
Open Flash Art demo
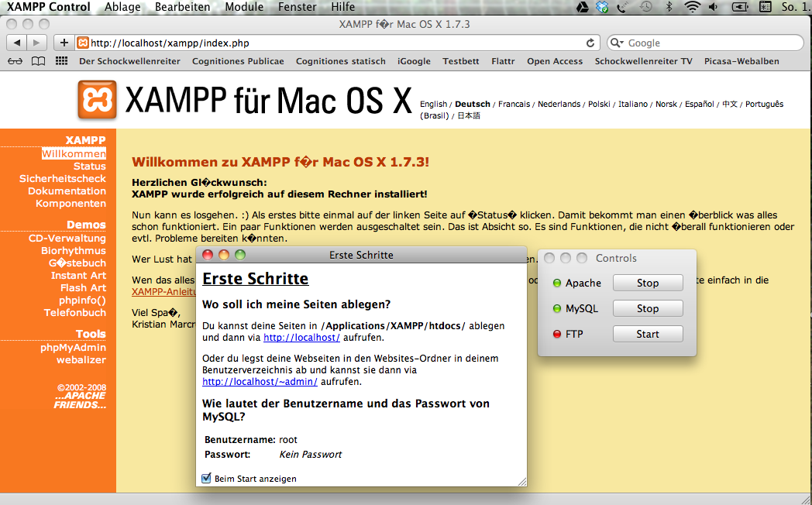(x=83, y=287)
